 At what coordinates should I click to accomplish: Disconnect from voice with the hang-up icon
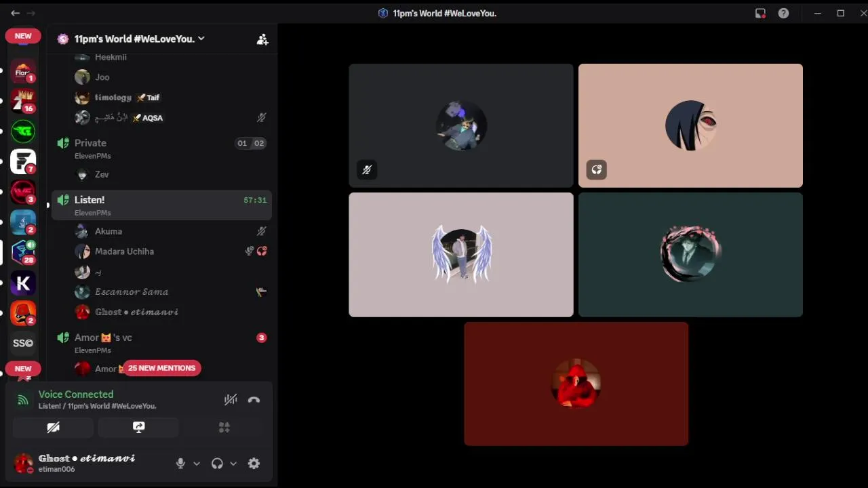pos(254,400)
